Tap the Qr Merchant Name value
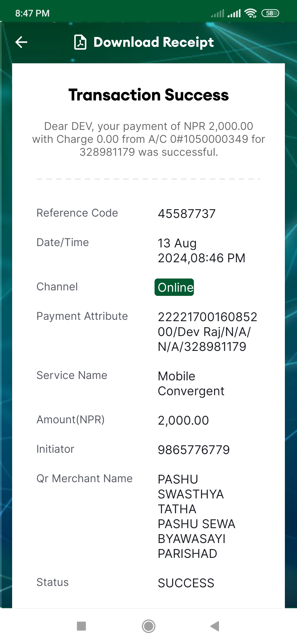The height and width of the screenshot is (644, 297). 197,517
